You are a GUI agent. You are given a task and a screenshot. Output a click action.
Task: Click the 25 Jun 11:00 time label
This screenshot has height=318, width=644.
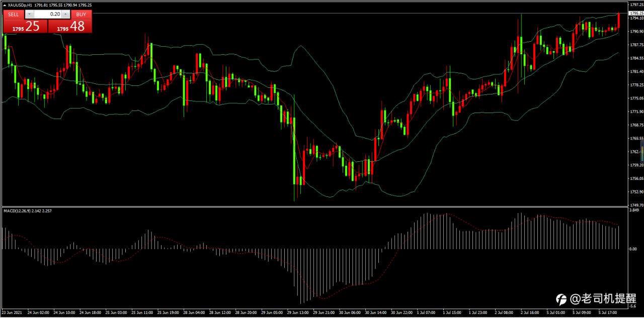[141, 312]
